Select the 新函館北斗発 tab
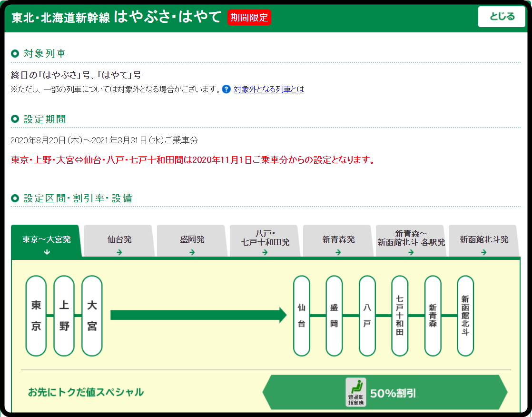This screenshot has height=417, width=532. pos(484,241)
